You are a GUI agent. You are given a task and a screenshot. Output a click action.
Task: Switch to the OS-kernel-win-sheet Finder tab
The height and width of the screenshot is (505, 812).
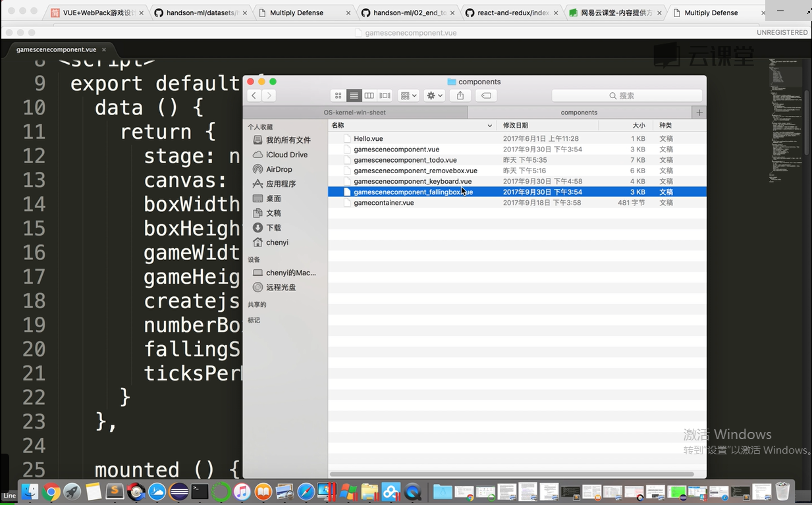355,113
